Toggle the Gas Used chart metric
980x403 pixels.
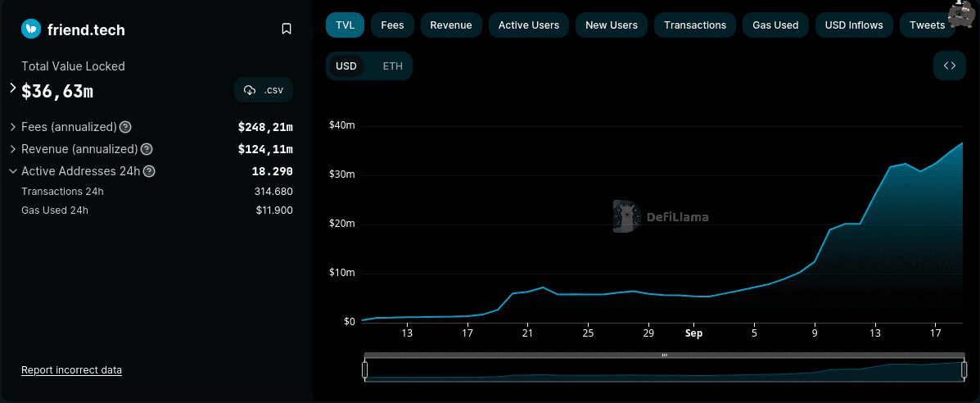pyautogui.click(x=775, y=25)
